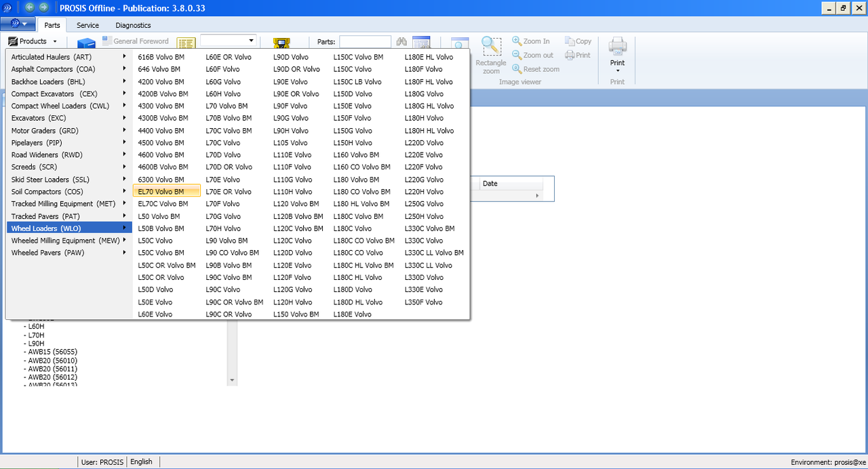
Task: Click the yellow machine icon in the ribbon
Action: click(x=281, y=43)
